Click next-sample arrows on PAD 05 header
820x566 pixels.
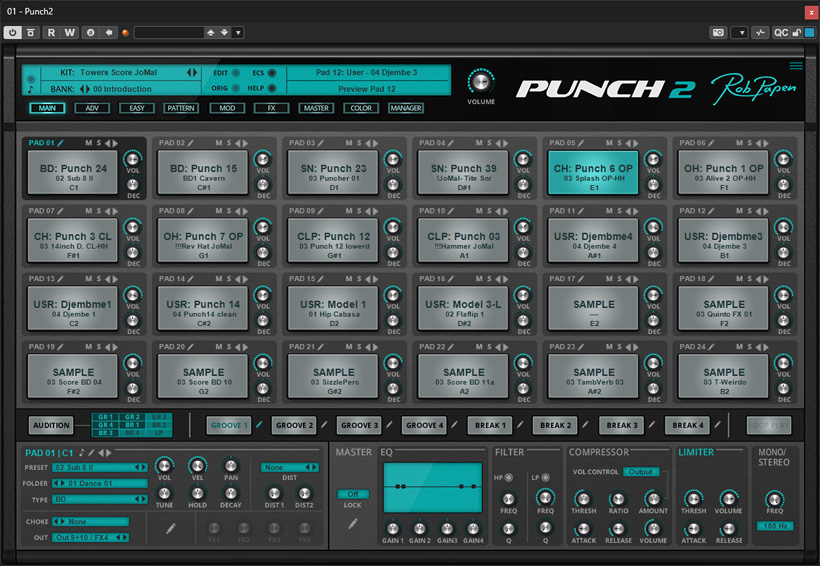632,143
